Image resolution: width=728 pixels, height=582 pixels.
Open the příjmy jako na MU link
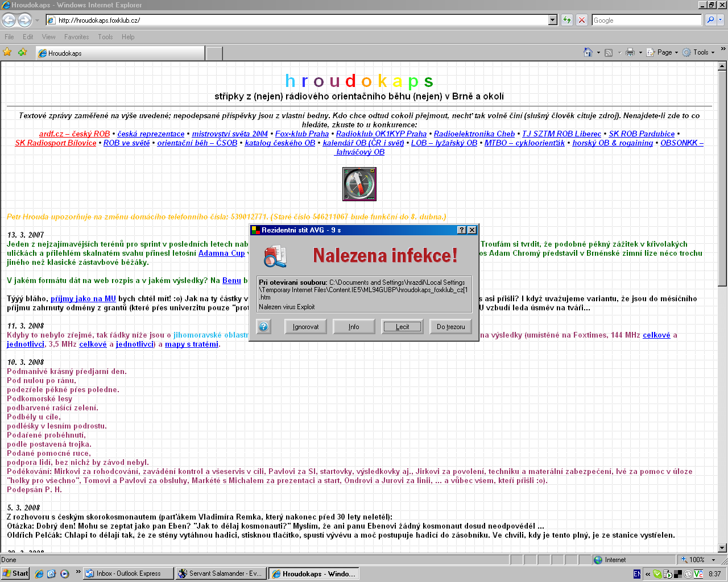click(83, 299)
